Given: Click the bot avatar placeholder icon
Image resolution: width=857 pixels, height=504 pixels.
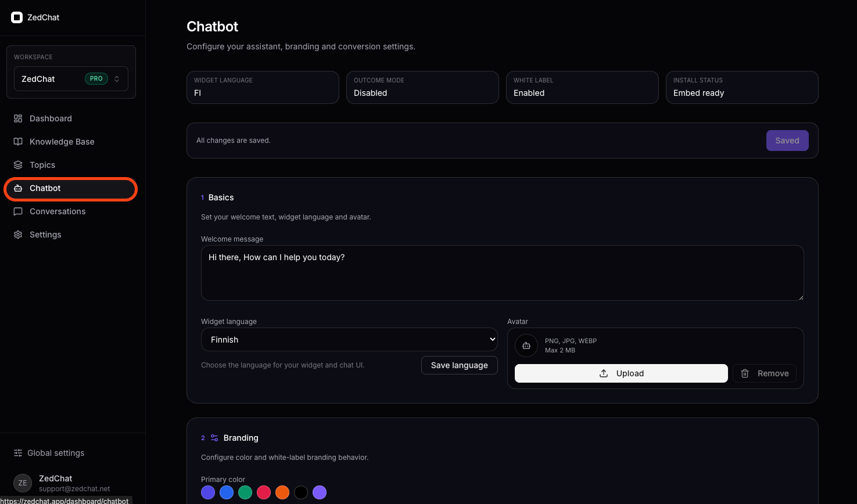Looking at the screenshot, I should point(526,345).
